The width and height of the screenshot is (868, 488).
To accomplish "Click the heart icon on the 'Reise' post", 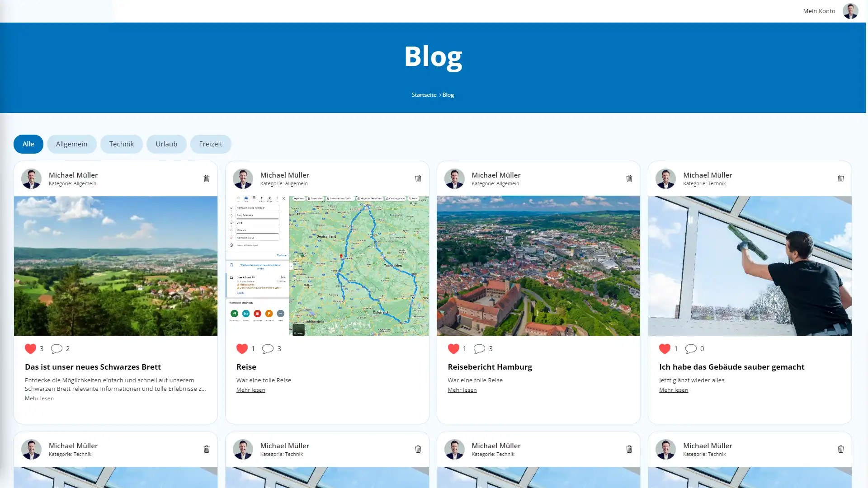I will (242, 349).
